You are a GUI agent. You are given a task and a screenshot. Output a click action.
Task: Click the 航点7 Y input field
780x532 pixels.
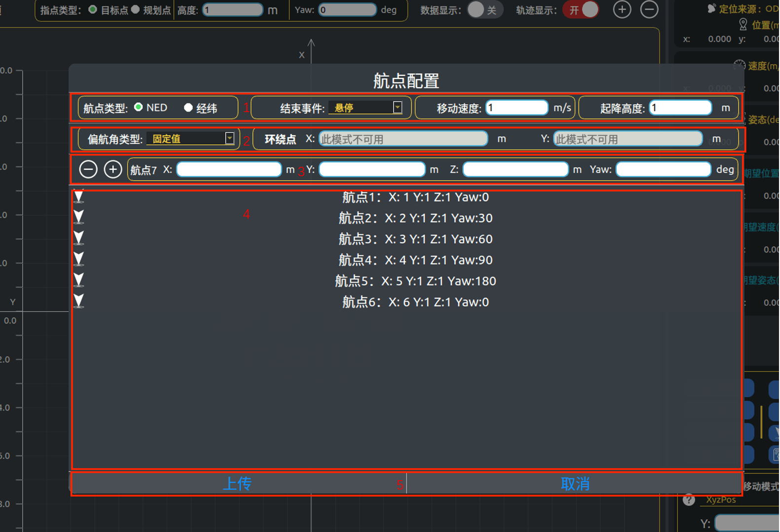(372, 169)
